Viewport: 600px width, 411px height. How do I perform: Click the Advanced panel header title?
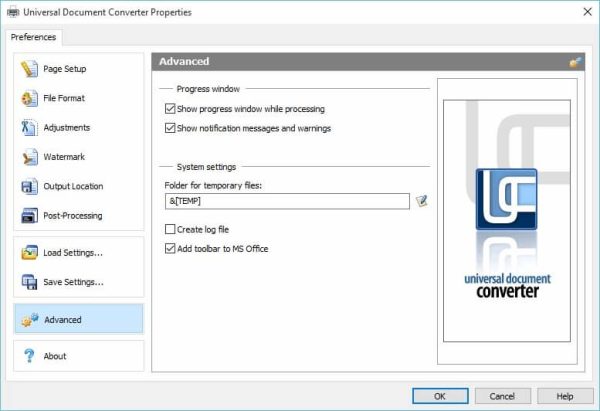[184, 61]
